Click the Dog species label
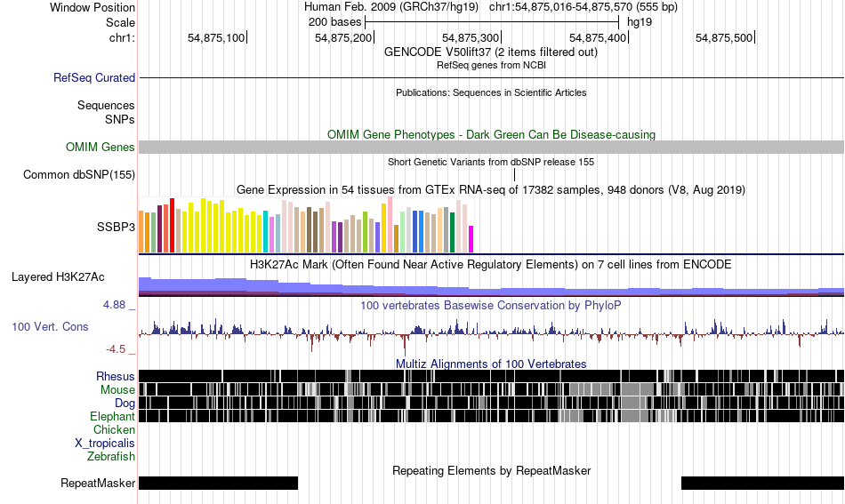 coord(125,404)
